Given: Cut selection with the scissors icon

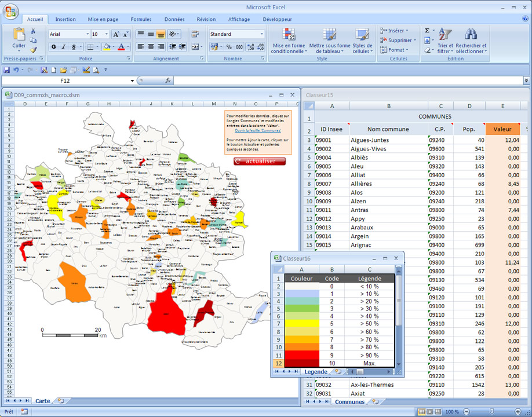Looking at the screenshot, I should tap(33, 31).
